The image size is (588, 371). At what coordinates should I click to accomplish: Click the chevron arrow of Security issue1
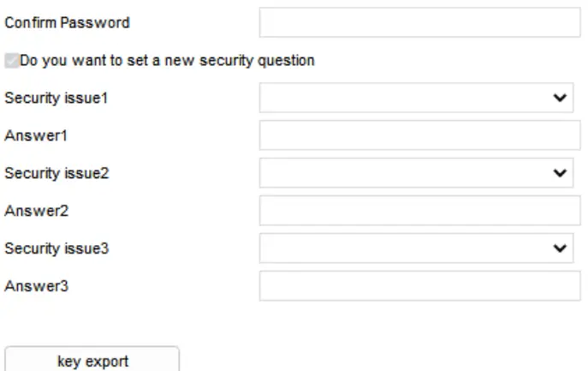tap(561, 98)
